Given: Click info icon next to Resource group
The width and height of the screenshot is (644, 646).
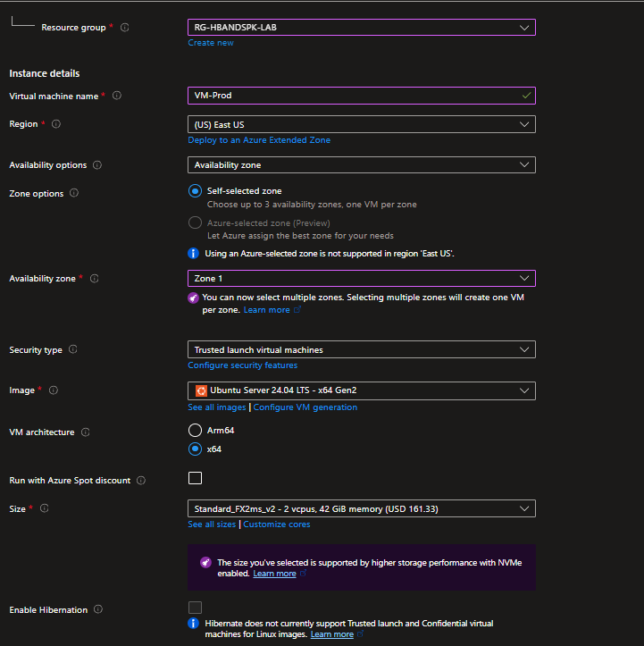Looking at the screenshot, I should 125,27.
